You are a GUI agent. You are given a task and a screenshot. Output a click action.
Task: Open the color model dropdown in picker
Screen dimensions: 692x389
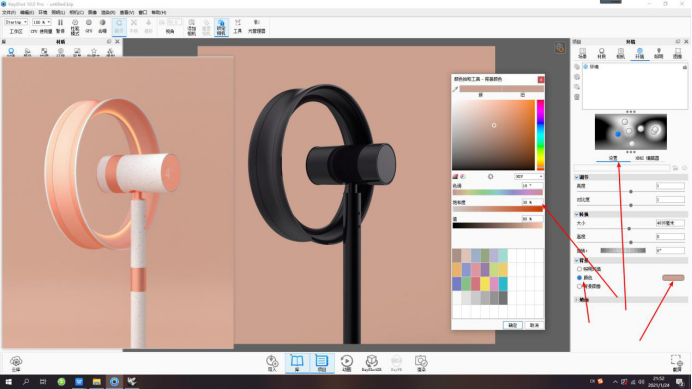point(529,177)
